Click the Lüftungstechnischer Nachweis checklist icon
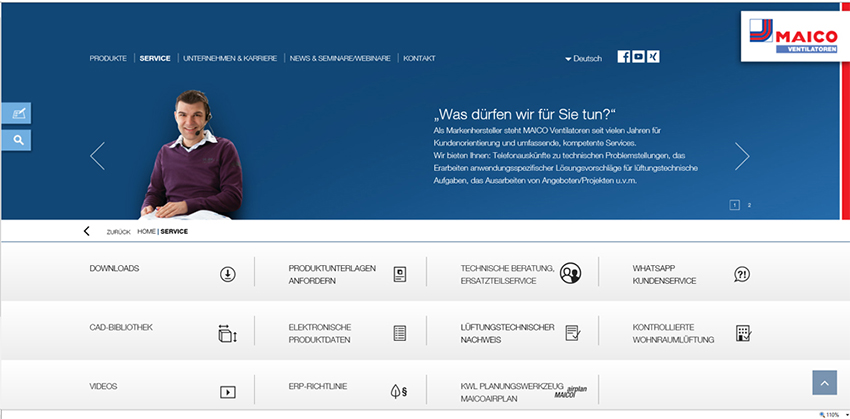The height and width of the screenshot is (419, 850). point(572,333)
